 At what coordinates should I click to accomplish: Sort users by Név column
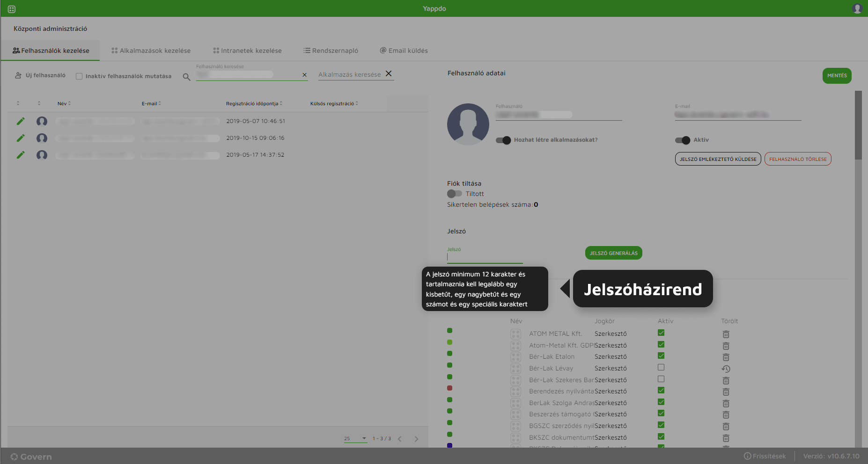[x=64, y=103]
